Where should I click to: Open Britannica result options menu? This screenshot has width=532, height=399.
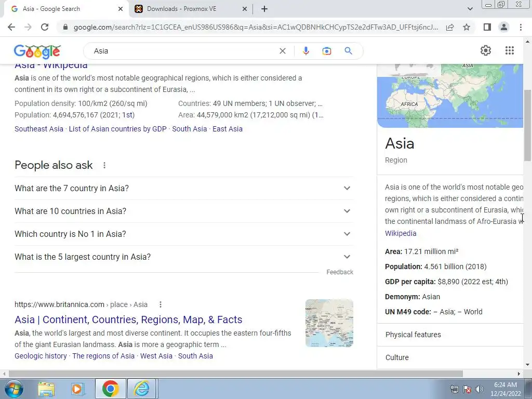tap(161, 304)
